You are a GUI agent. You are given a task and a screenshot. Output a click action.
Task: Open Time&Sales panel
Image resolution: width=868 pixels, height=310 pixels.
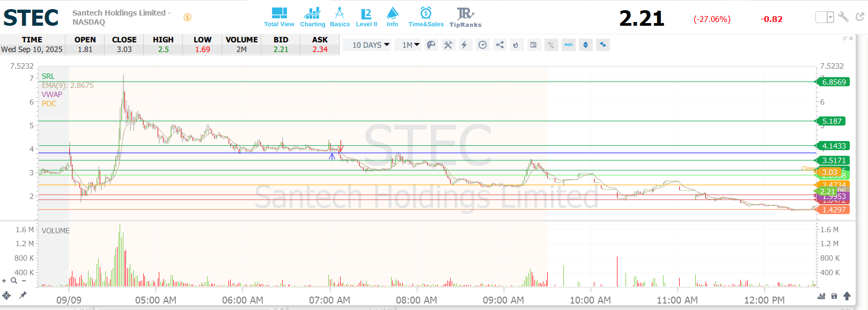(x=426, y=17)
